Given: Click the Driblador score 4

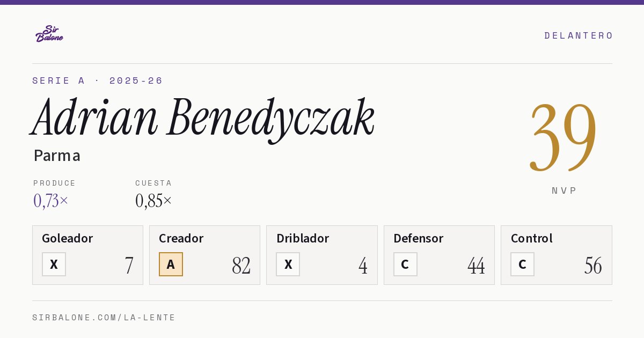Looking at the screenshot, I should (363, 266).
